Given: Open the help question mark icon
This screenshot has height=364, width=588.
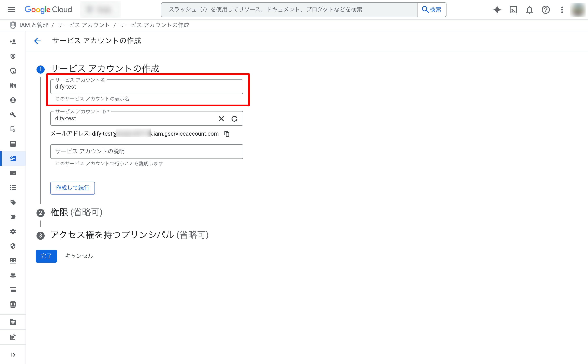Looking at the screenshot, I should (x=545, y=10).
